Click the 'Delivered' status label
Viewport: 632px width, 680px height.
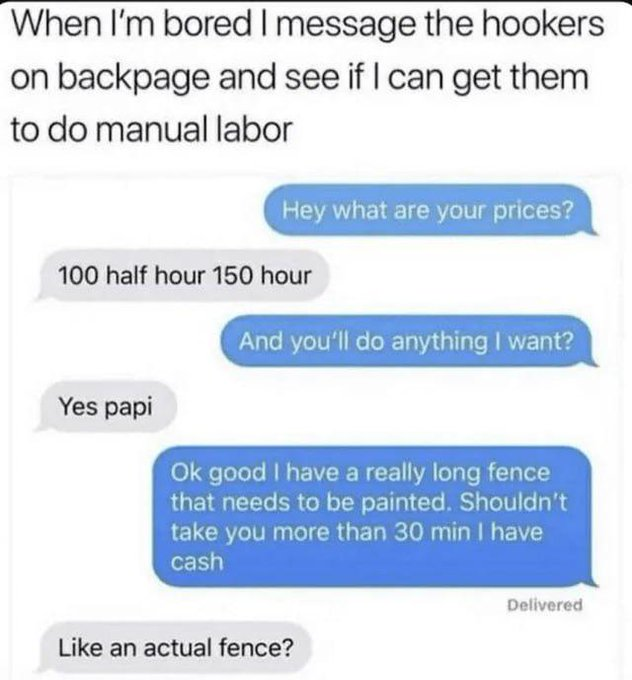point(544,605)
